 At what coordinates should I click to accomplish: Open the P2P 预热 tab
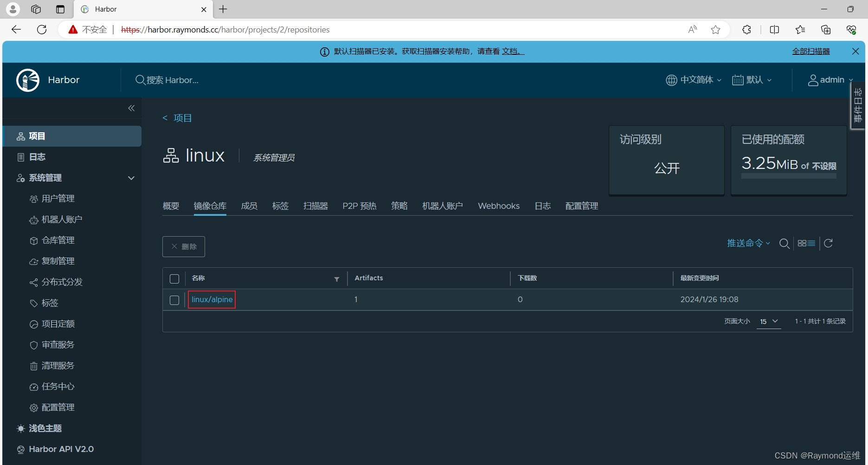click(360, 206)
